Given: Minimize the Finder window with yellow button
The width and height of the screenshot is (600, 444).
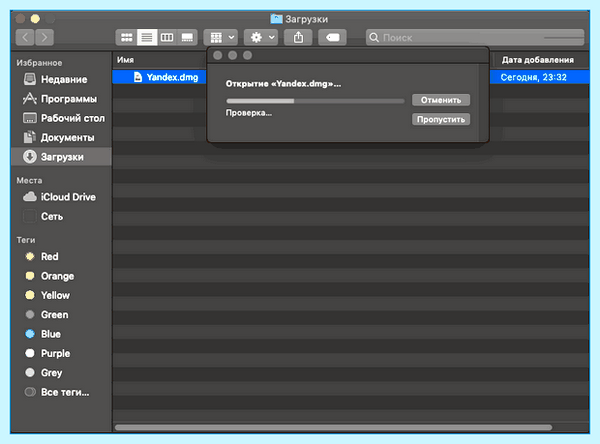Looking at the screenshot, I should pyautogui.click(x=35, y=19).
